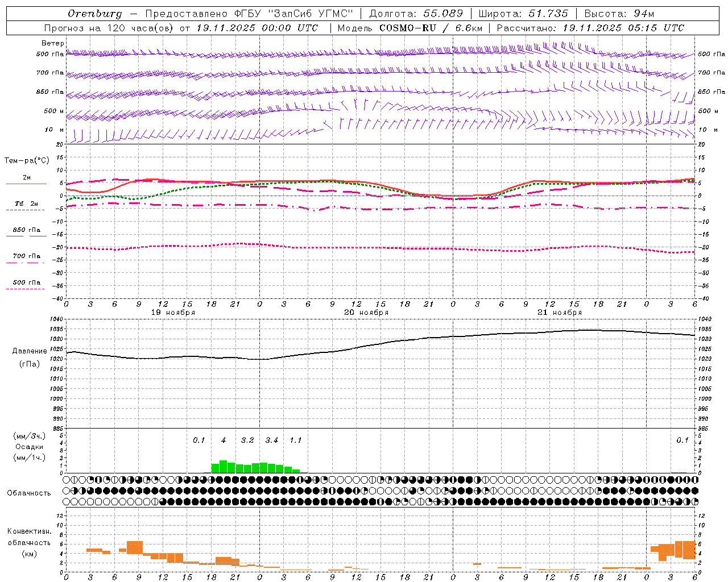Image resolution: width=728 pixels, height=582 pixels.
Task: Click the black sea-level pressure curve
Action: (381, 343)
